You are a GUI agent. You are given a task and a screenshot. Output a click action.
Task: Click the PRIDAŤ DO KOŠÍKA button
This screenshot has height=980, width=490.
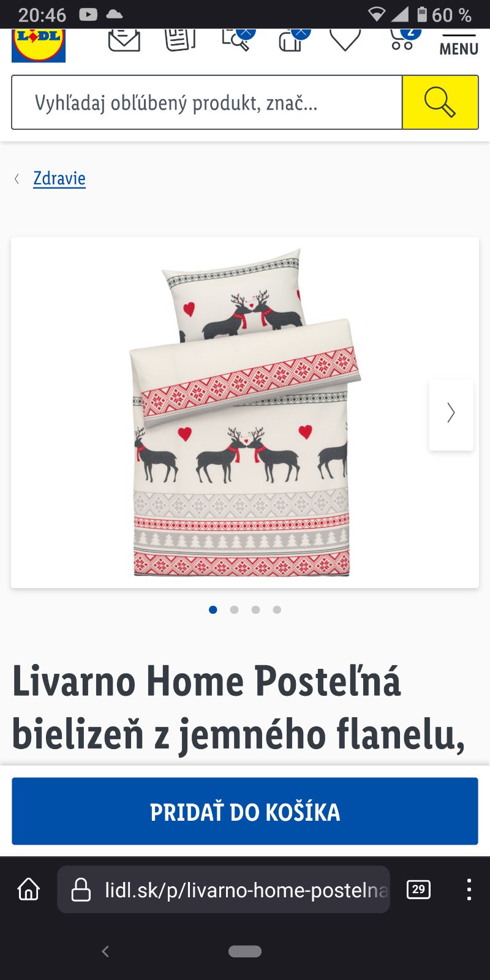tap(245, 812)
